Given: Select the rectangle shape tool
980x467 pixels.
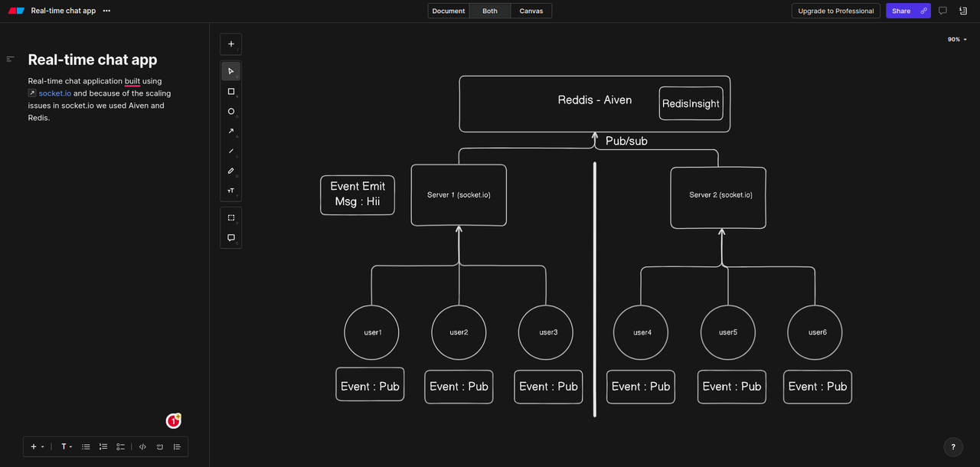Looking at the screenshot, I should click(231, 91).
